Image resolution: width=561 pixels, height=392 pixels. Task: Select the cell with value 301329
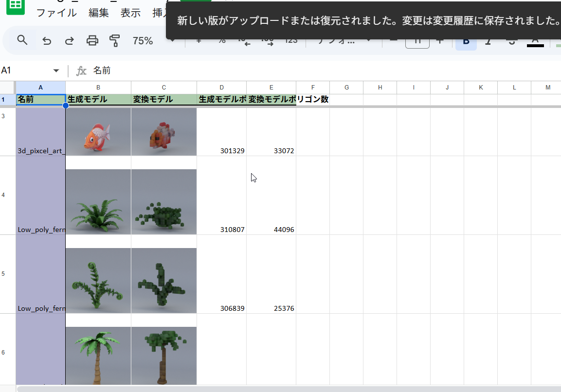point(221,132)
